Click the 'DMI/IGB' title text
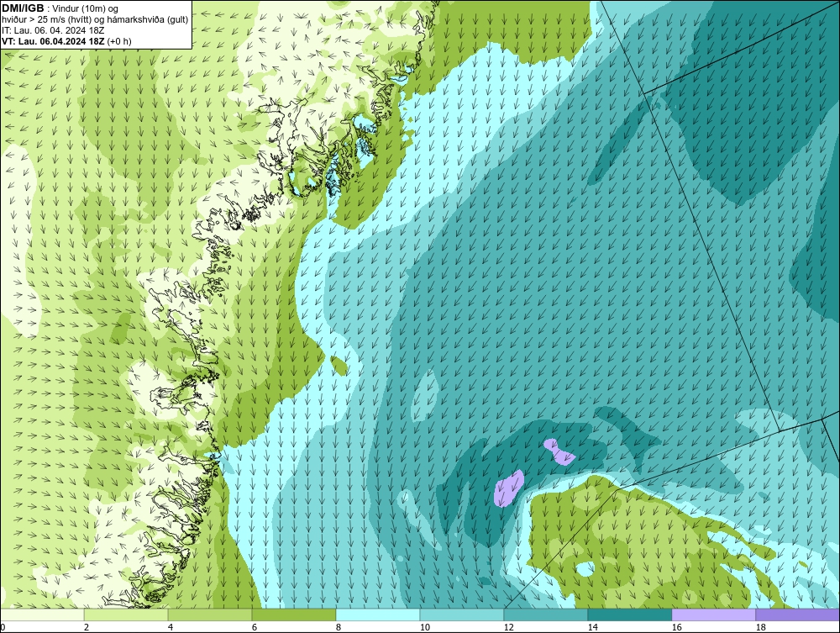 (x=23, y=8)
